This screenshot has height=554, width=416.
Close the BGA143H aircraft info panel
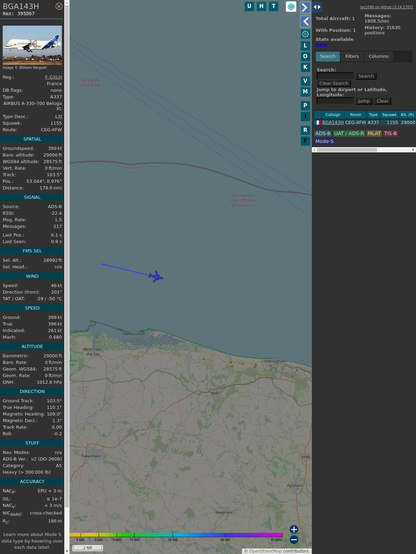click(x=59, y=6)
